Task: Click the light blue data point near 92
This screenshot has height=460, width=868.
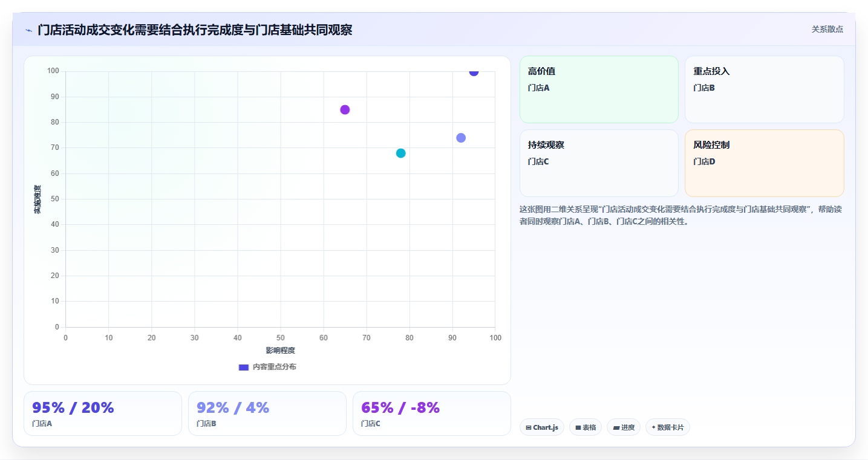Action: 461,138
